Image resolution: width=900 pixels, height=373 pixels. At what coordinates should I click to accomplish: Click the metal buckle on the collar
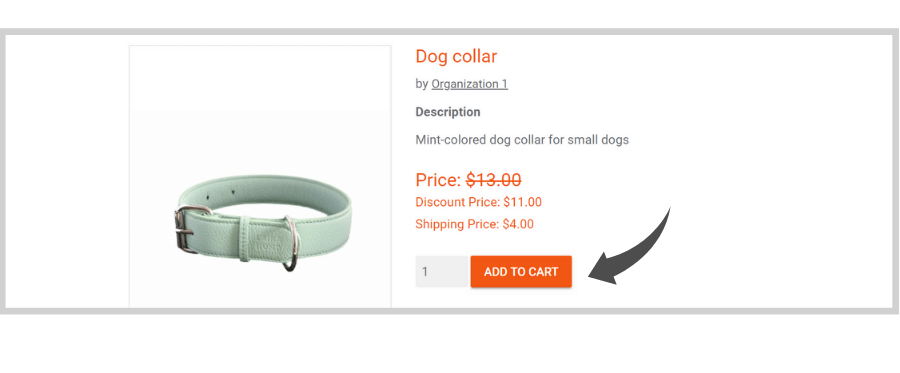pos(187,230)
